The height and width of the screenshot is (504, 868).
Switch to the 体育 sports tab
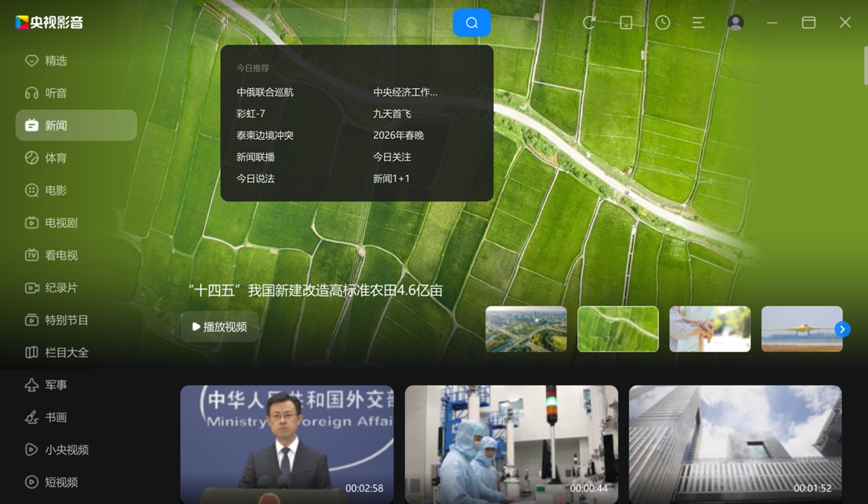click(55, 158)
